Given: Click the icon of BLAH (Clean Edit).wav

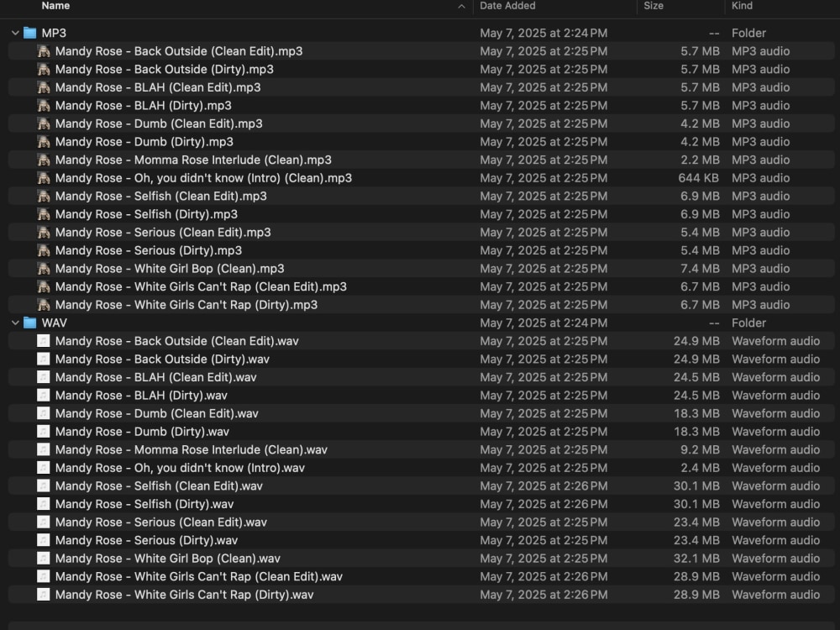Looking at the screenshot, I should pos(44,378).
